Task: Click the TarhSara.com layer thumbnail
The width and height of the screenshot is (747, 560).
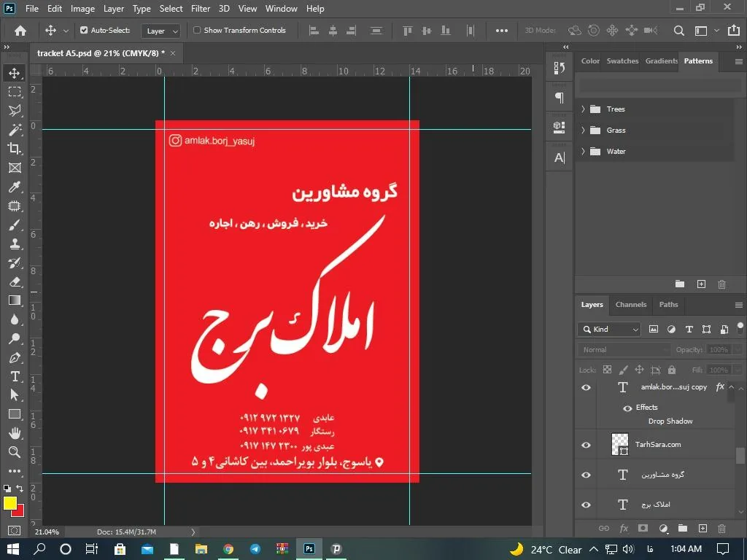Action: (620, 444)
